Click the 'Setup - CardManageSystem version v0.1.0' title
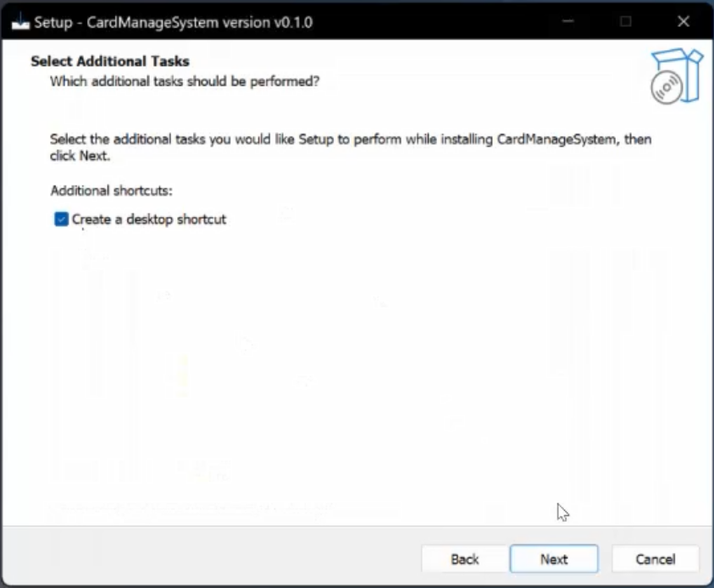714x588 pixels. click(x=173, y=22)
